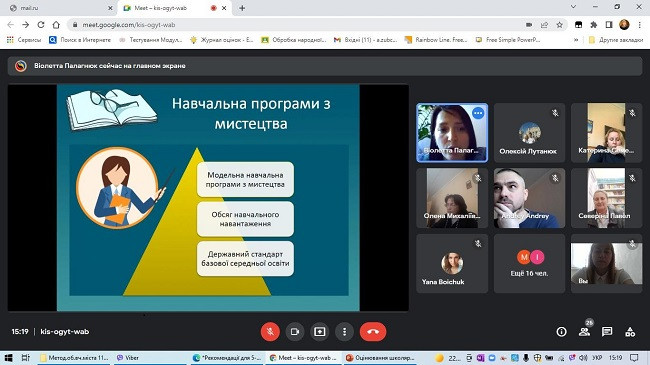Image resolution: width=650 pixels, height=365 pixels.
Task: Reload the Meet page
Action: pyautogui.click(x=41, y=25)
